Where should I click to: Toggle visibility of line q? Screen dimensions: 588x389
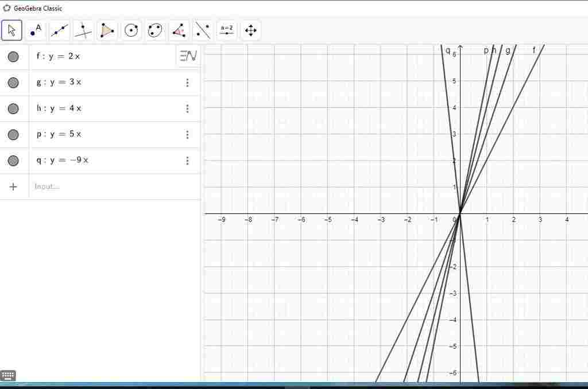[13, 161]
